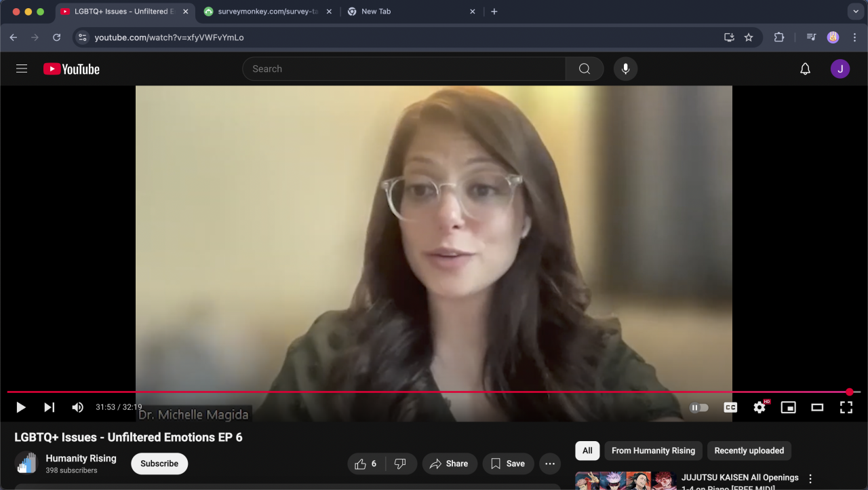Open the media controls toolbar button

(x=811, y=37)
